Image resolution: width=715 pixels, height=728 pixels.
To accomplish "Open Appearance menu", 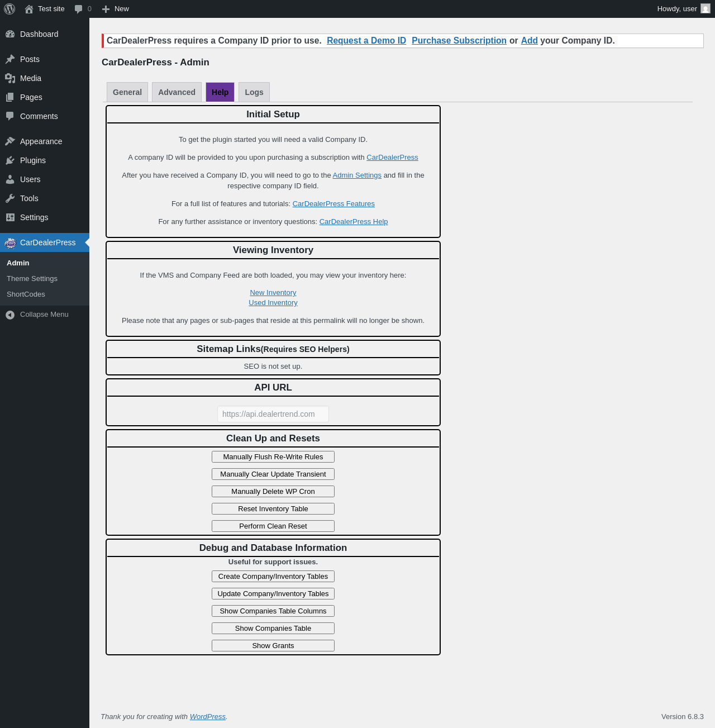I will (x=45, y=141).
